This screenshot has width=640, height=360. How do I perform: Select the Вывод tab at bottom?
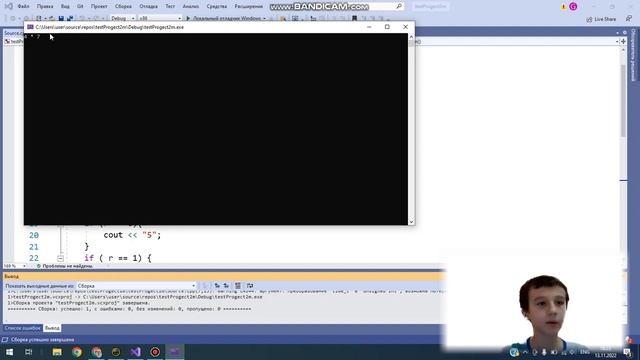[52, 328]
